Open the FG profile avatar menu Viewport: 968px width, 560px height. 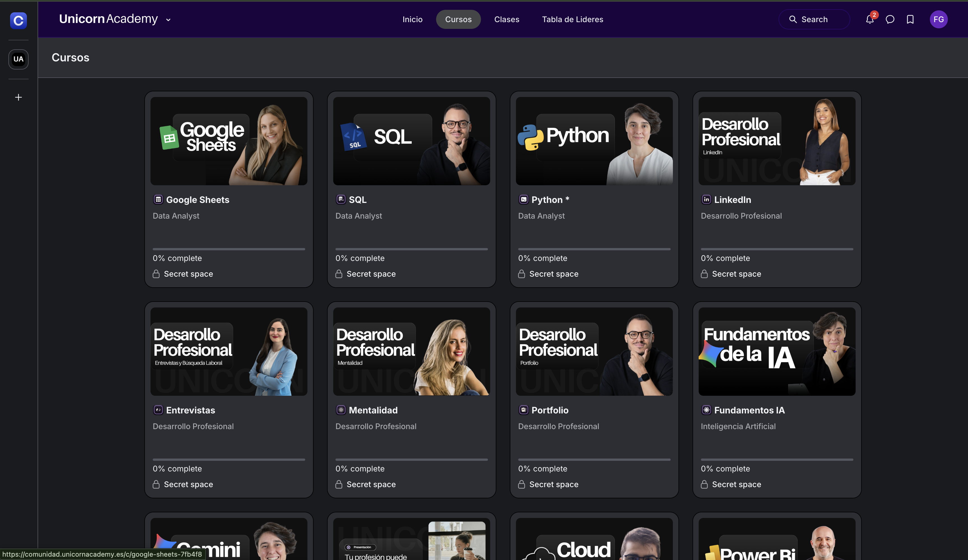[x=938, y=19]
